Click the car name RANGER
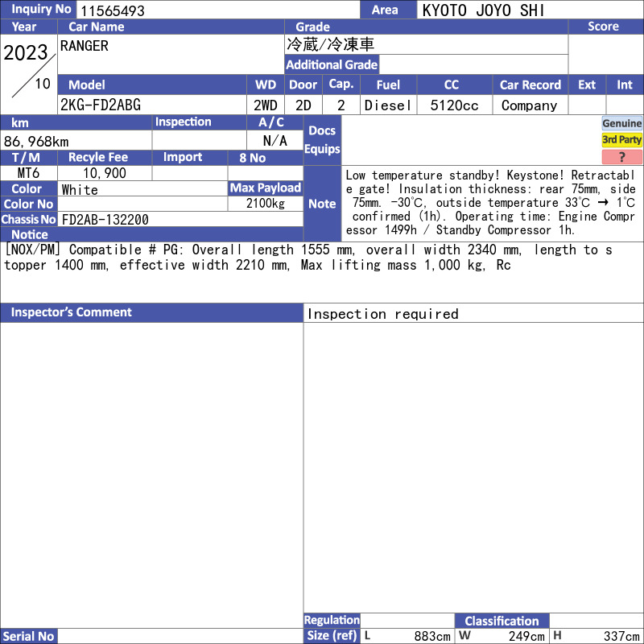 pyautogui.click(x=85, y=46)
